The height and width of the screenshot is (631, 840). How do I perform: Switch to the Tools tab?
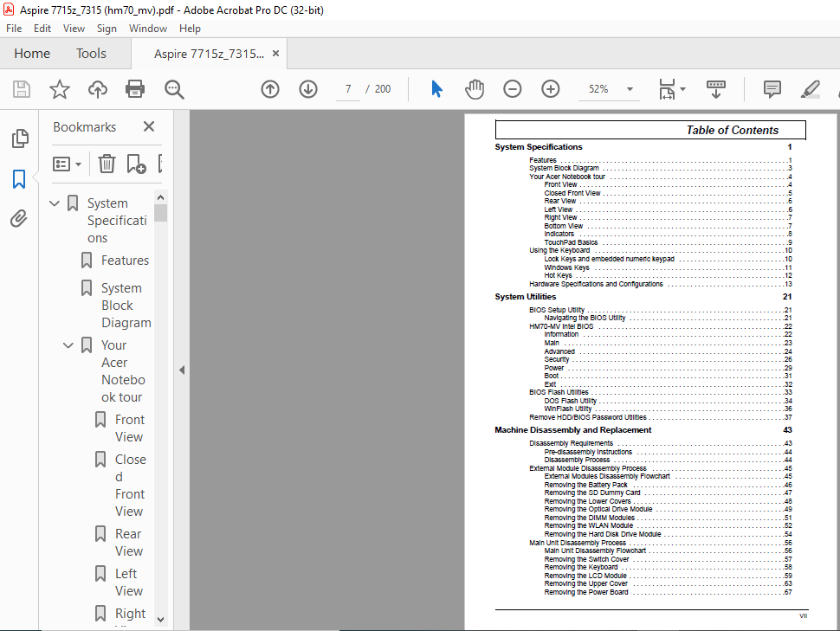(x=91, y=54)
